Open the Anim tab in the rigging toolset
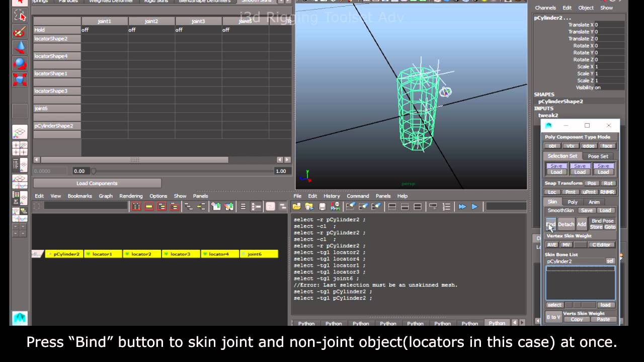 click(x=594, y=202)
